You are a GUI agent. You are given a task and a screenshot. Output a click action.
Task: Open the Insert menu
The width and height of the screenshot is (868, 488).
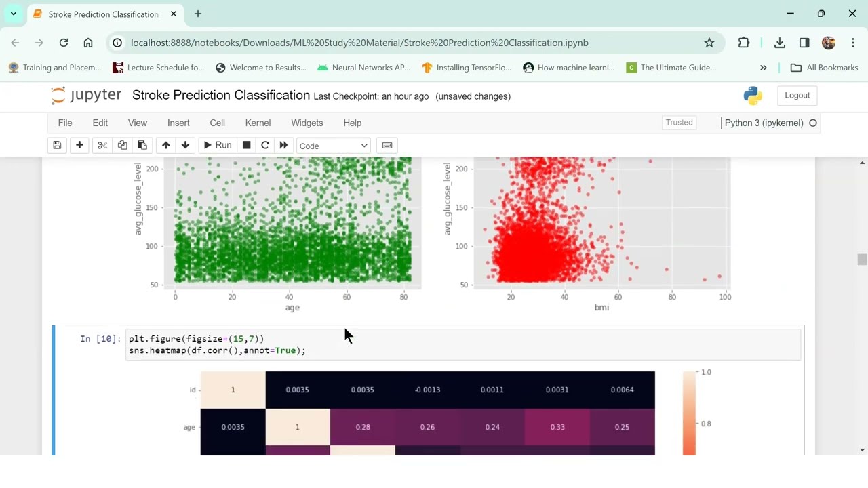coord(178,123)
